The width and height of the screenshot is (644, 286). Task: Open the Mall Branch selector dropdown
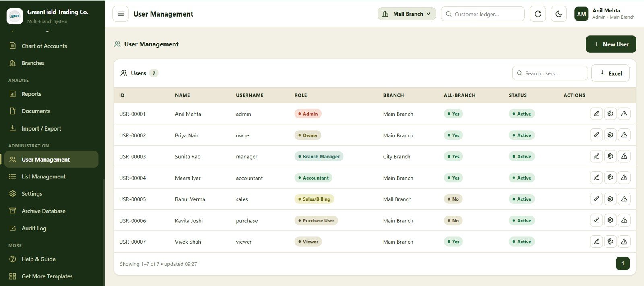click(407, 14)
